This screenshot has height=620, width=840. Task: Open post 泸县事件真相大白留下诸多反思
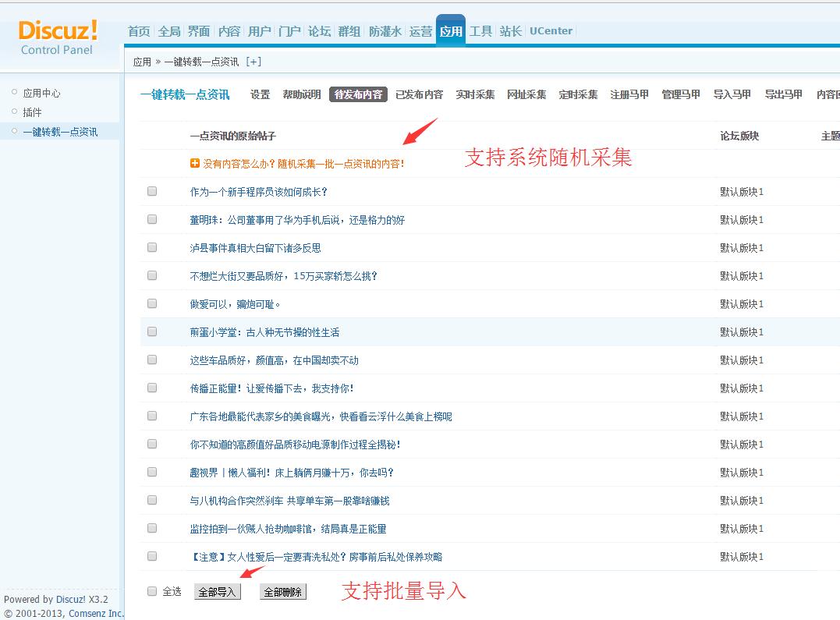pyautogui.click(x=256, y=247)
